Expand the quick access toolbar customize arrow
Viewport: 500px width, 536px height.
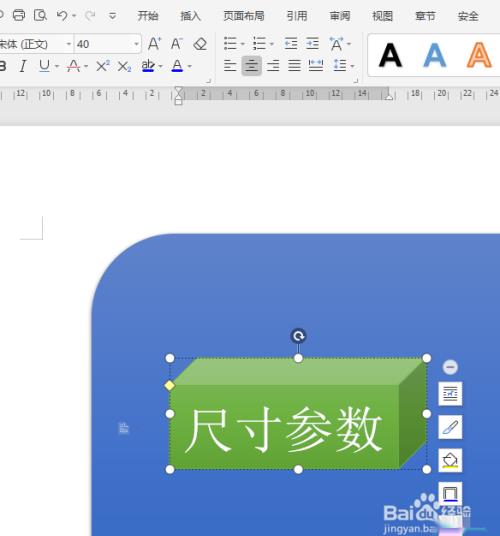[112, 16]
